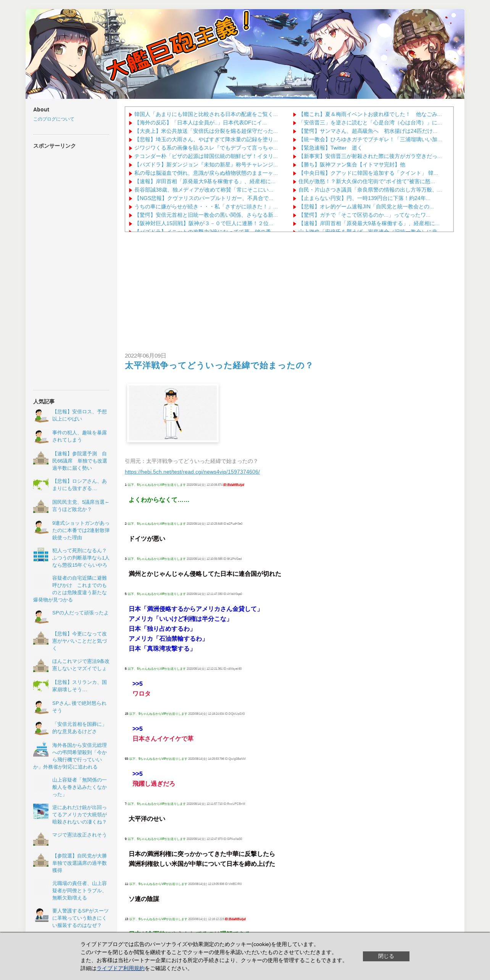This screenshot has height=980, width=490.
Task: Open headline 【大炎上】米公共放送「安倍氏は分裂を煽る
Action: pos(206,131)
